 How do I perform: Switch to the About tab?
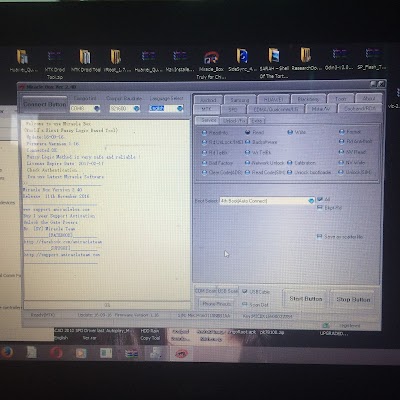tap(368, 99)
